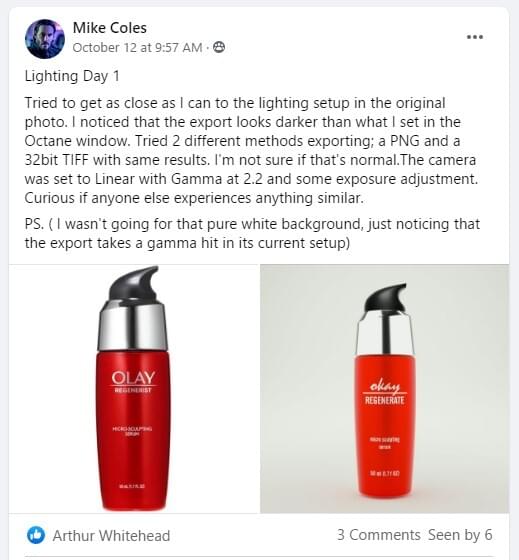The image size is (519, 560).
Task: Show the 3 Comments on this post
Action: (379, 535)
